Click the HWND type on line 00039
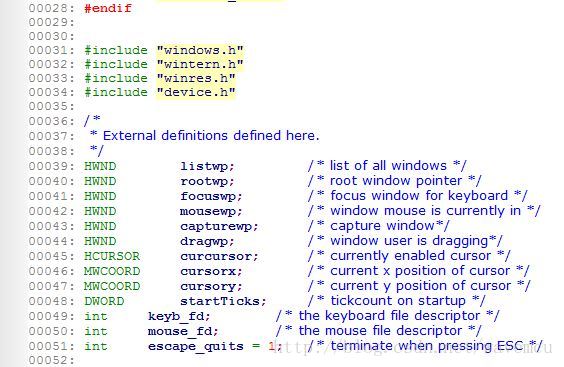The image size is (564, 367). click(x=100, y=166)
